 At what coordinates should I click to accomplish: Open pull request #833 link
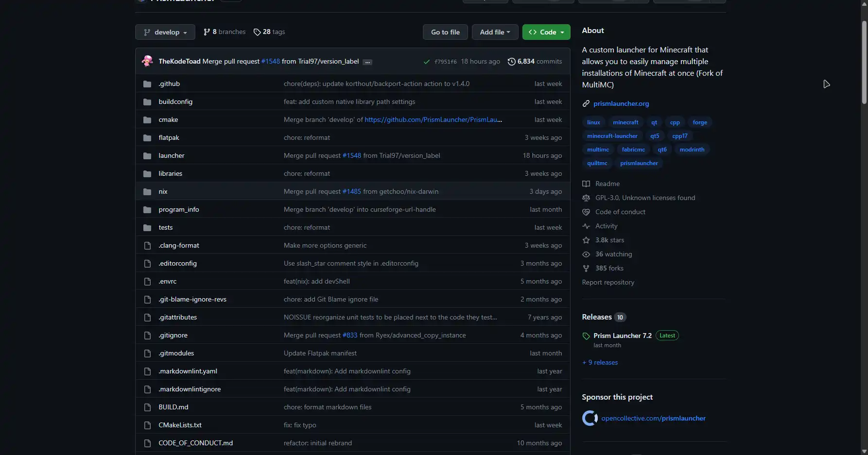(350, 335)
